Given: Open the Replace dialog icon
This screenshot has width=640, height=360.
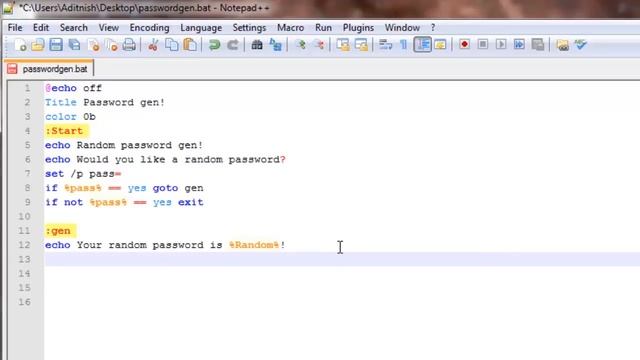Looking at the screenshot, I should click(276, 45).
